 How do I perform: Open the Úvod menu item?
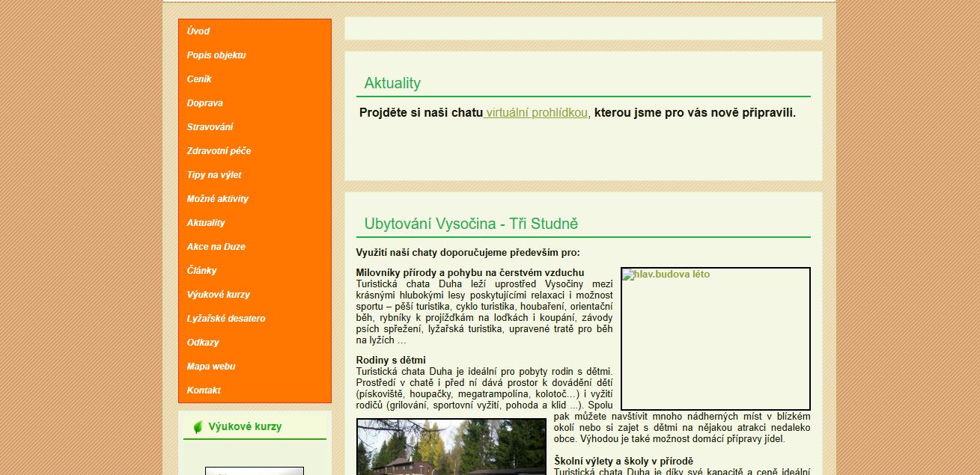[198, 31]
